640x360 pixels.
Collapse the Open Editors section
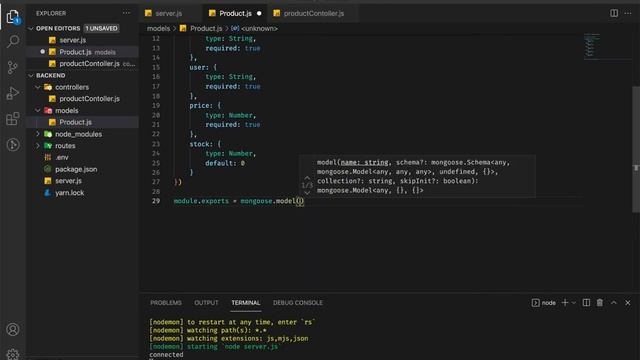(x=31, y=28)
